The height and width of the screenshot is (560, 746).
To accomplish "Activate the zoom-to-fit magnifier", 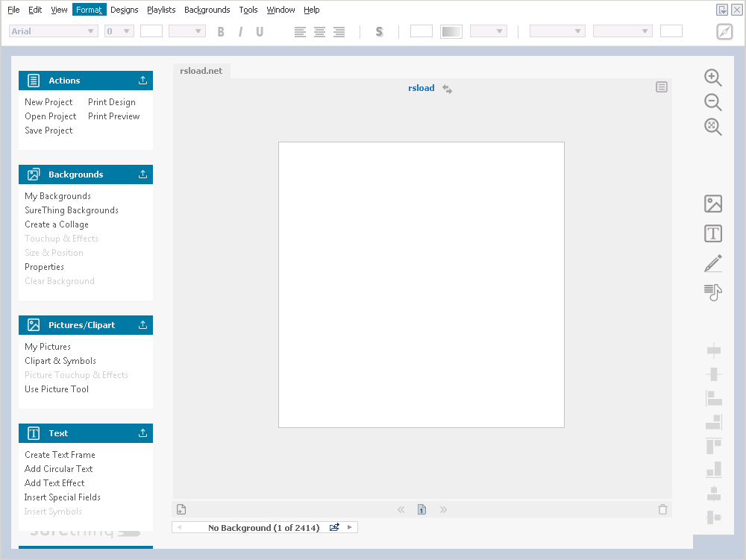I will coord(712,127).
